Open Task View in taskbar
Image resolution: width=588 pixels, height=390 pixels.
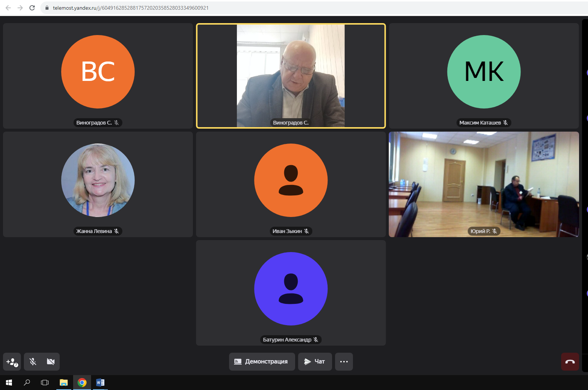click(x=45, y=383)
